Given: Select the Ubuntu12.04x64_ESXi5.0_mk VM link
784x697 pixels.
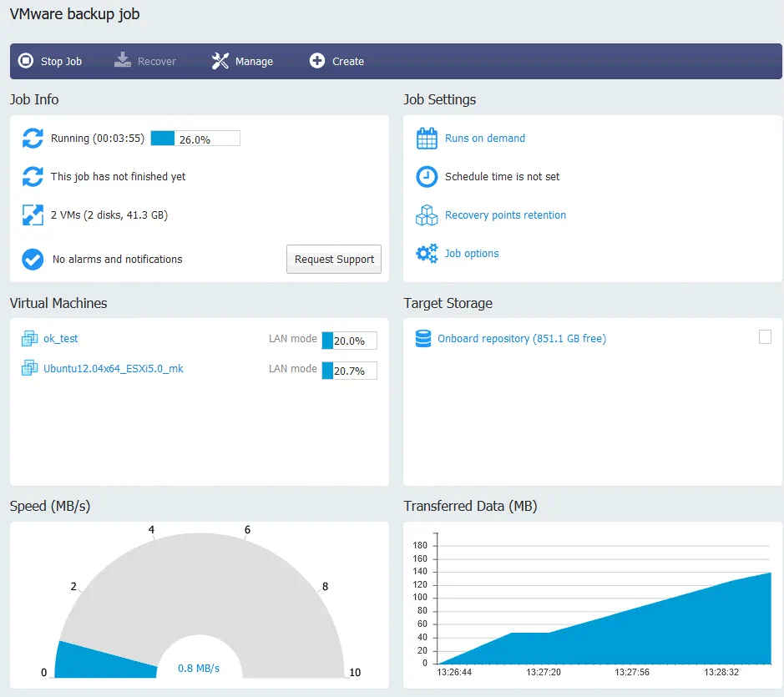Looking at the screenshot, I should tap(113, 368).
